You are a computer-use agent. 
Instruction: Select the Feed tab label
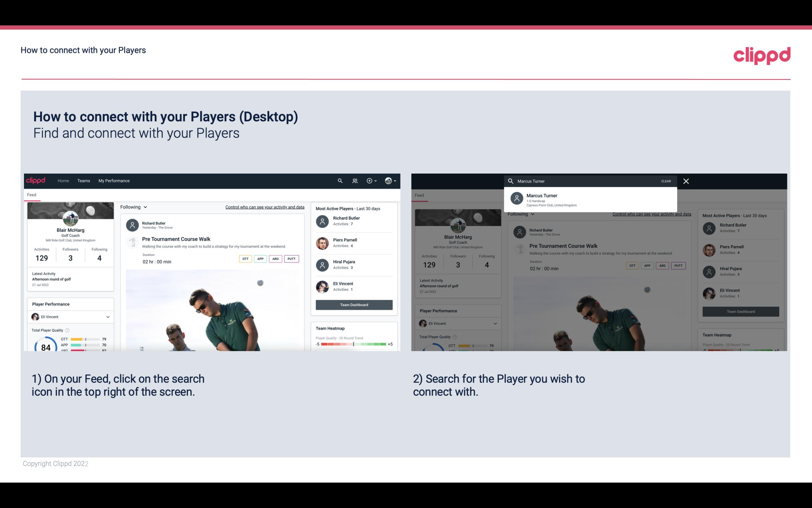pos(32,194)
